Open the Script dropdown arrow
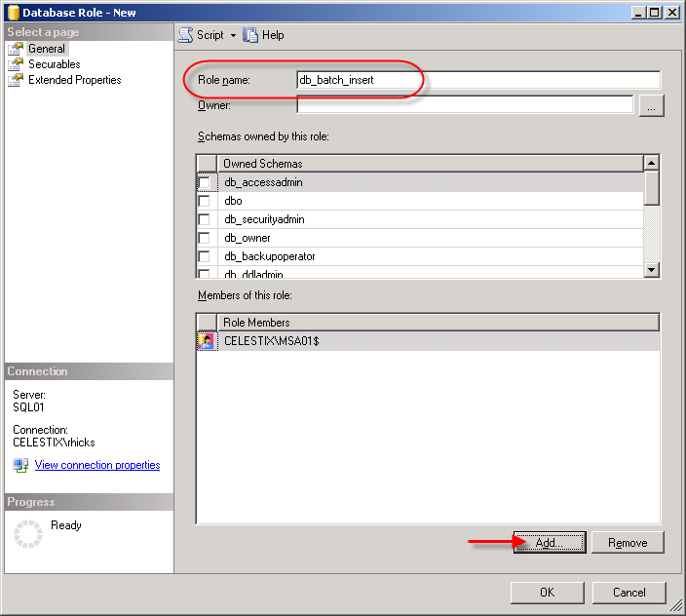686x616 pixels. 234,35
